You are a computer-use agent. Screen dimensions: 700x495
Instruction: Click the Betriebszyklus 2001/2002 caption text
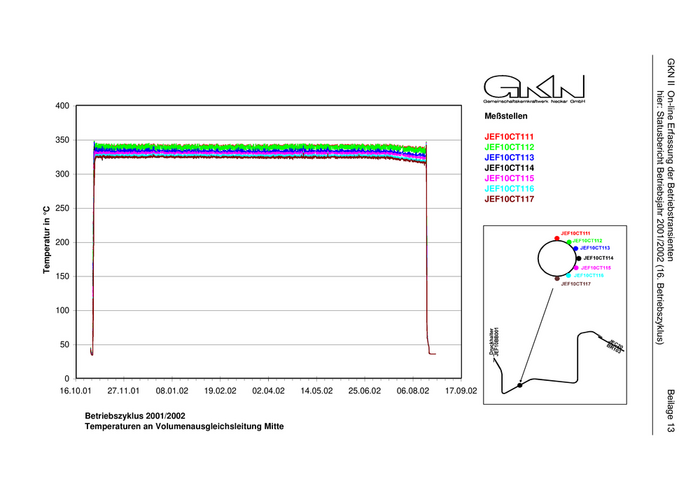(134, 414)
